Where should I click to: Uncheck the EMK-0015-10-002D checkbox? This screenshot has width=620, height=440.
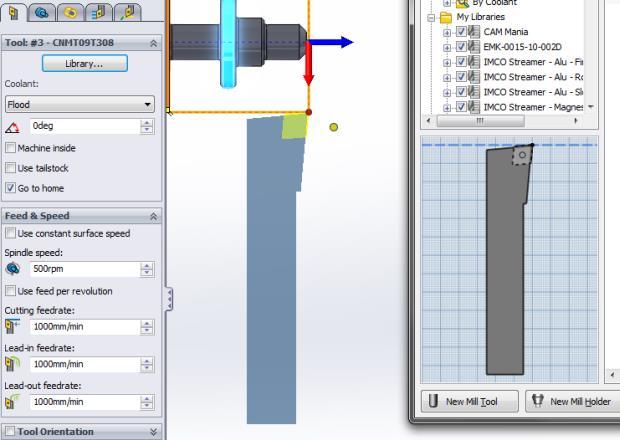point(461,47)
